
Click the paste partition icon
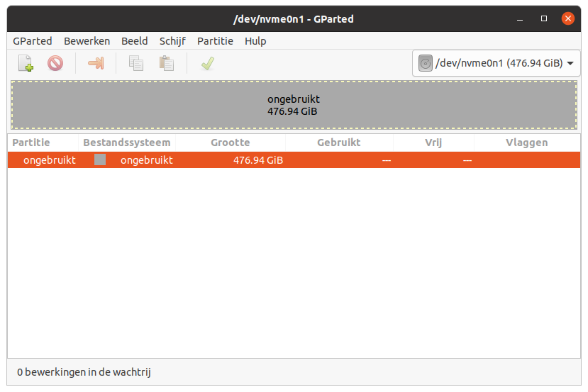click(166, 63)
